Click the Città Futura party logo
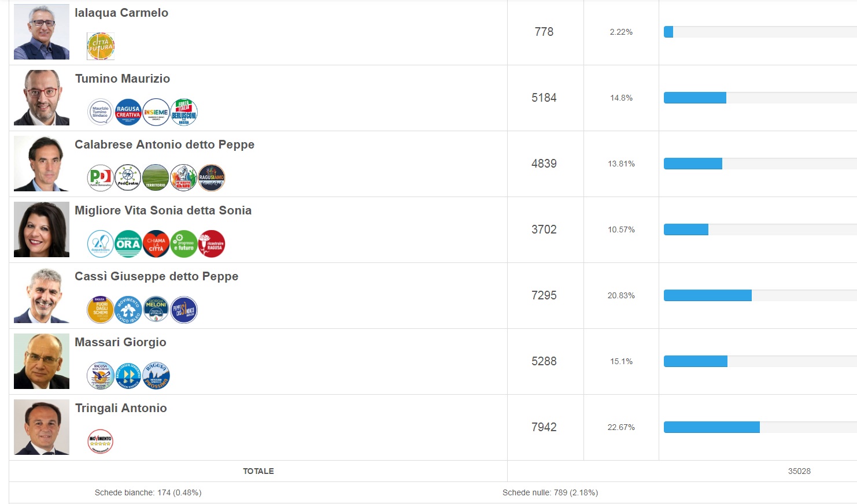 coord(101,46)
